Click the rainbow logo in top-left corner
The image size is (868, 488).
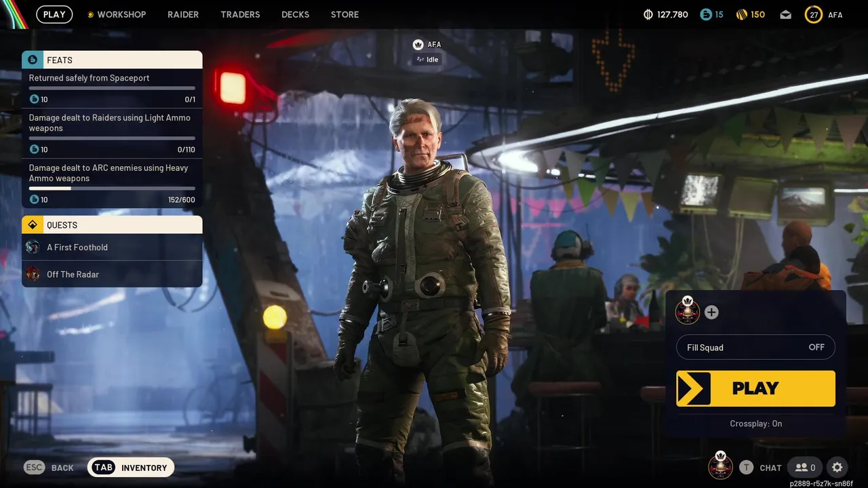click(x=14, y=14)
